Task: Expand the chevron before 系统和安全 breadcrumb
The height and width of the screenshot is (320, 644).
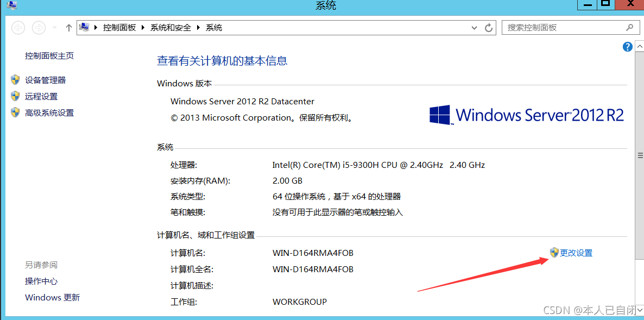Action: [143, 28]
